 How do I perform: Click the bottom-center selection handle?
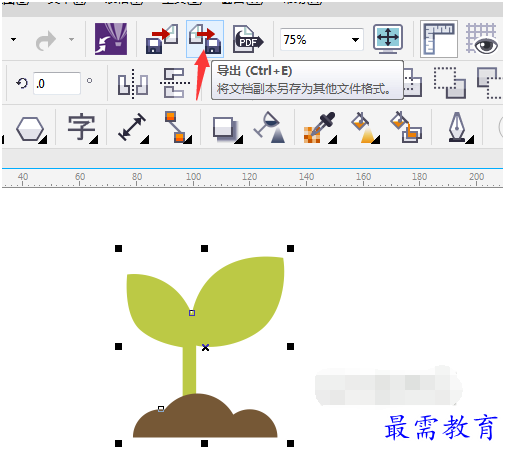click(x=204, y=443)
